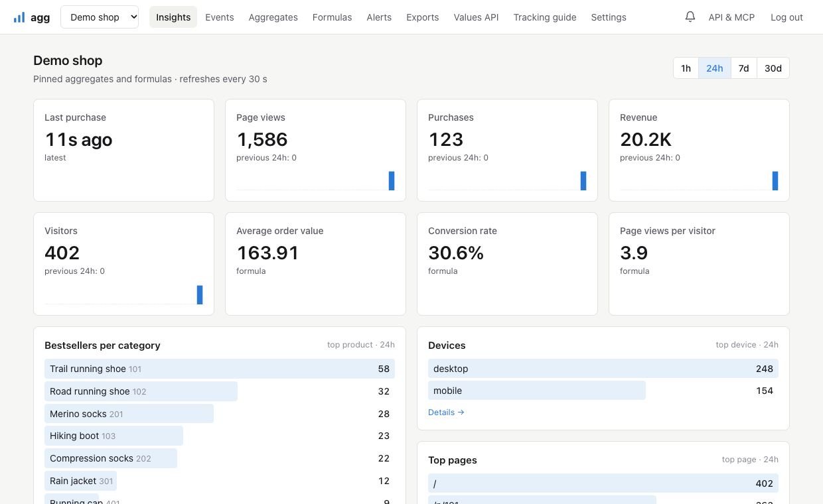
Task: Click Page views per visitor value 3.9
Action: click(634, 253)
